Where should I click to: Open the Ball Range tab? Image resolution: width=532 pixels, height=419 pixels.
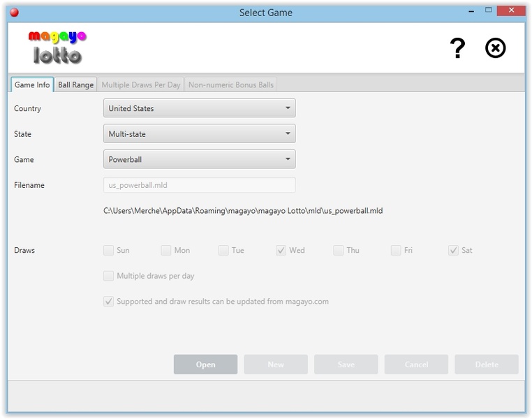point(75,84)
